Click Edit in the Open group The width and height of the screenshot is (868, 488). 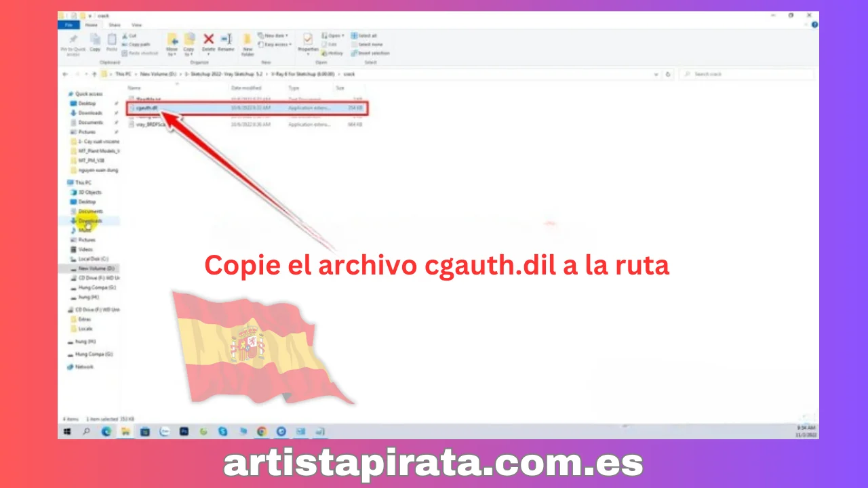330,44
